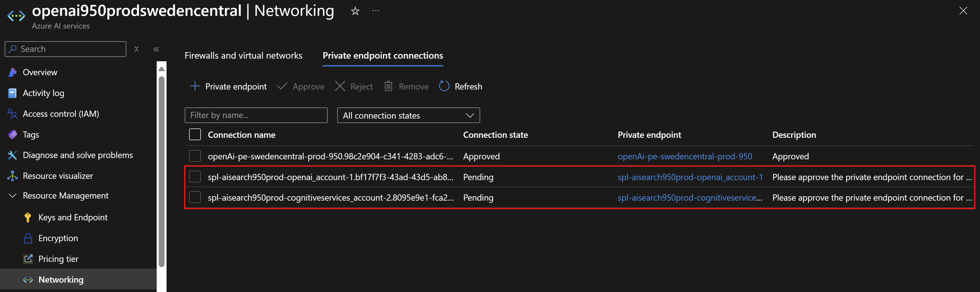980x292 pixels.
Task: Click Pending state of openai_account-1 row
Action: point(478,177)
